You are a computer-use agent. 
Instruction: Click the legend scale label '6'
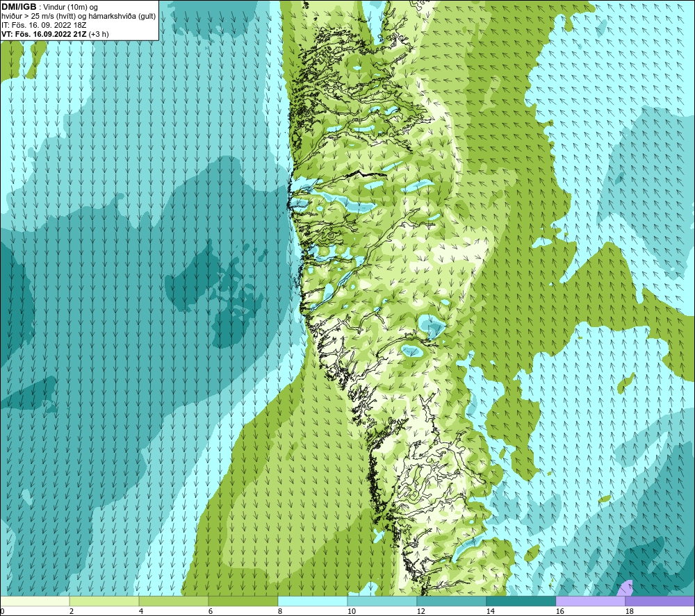[211, 611]
